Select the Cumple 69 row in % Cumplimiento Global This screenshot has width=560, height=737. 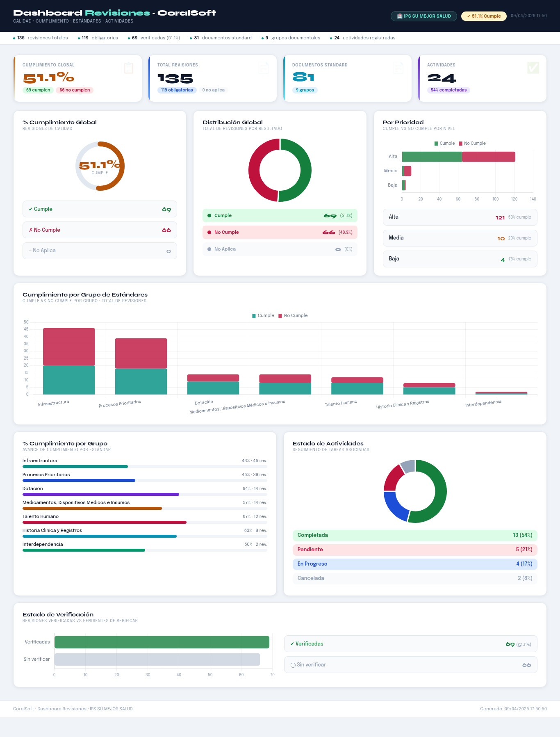coord(100,209)
